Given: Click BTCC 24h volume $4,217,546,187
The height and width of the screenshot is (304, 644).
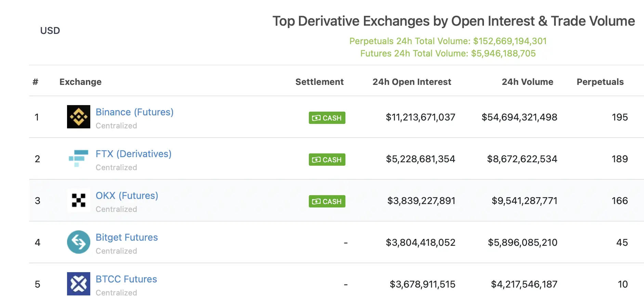Looking at the screenshot, I should pyautogui.click(x=524, y=284).
